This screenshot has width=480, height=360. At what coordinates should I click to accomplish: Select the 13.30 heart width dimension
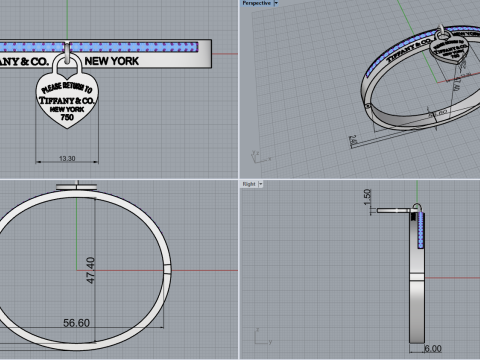click(67, 159)
